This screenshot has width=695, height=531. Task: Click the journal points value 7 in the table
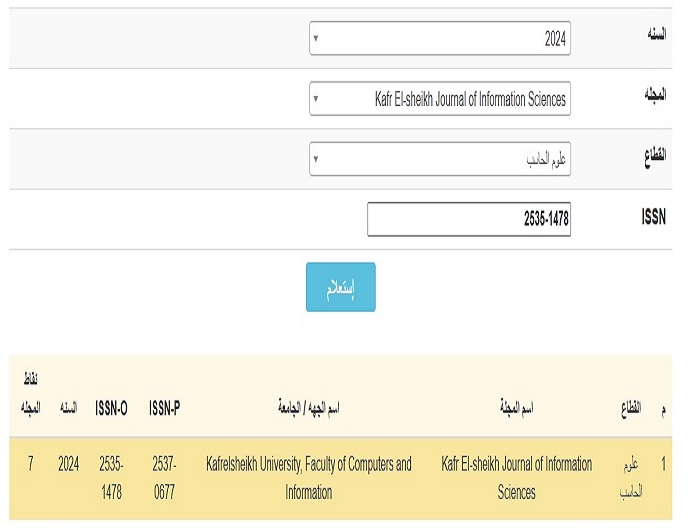click(31, 465)
